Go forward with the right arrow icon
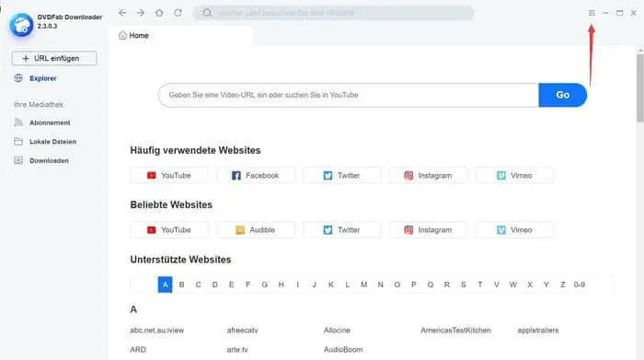Viewport: 644px width, 360px height. (x=141, y=13)
